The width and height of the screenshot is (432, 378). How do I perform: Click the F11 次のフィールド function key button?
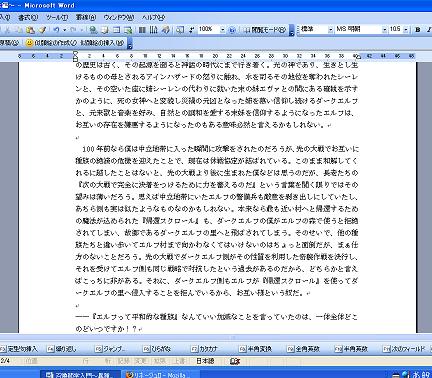click(404, 349)
